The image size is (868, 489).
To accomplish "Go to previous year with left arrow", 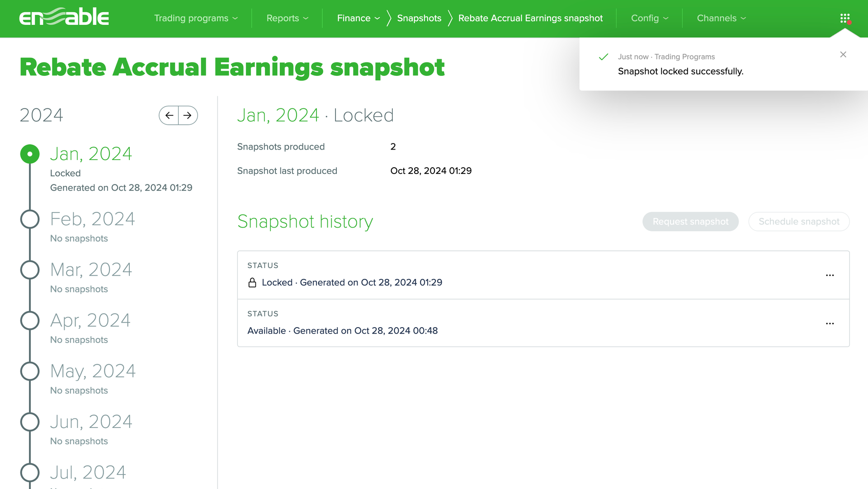I will (169, 115).
